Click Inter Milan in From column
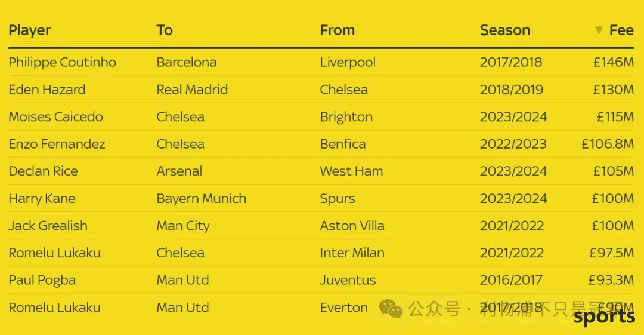Viewport: 644px width, 335px height. coord(352,253)
